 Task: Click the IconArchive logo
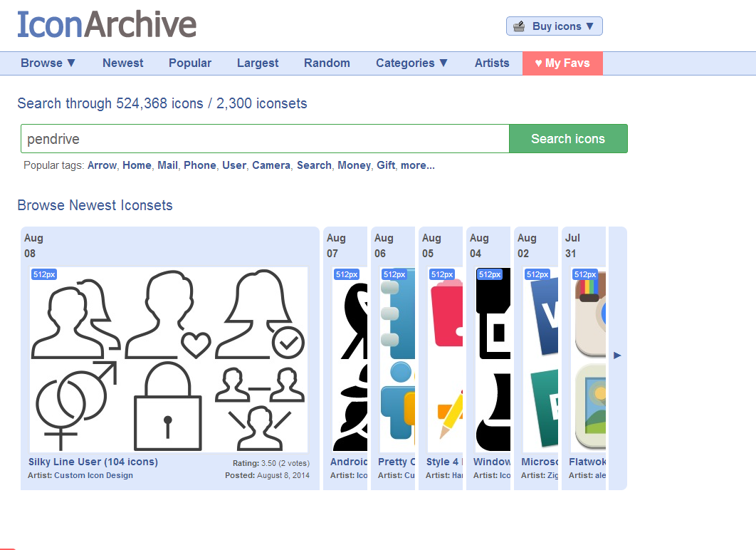[x=107, y=24]
